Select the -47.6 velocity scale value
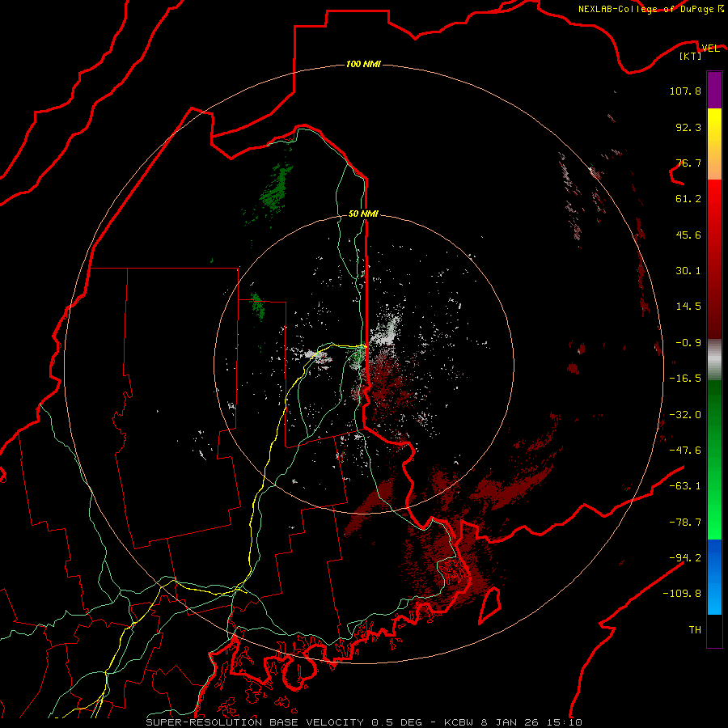 [x=685, y=451]
